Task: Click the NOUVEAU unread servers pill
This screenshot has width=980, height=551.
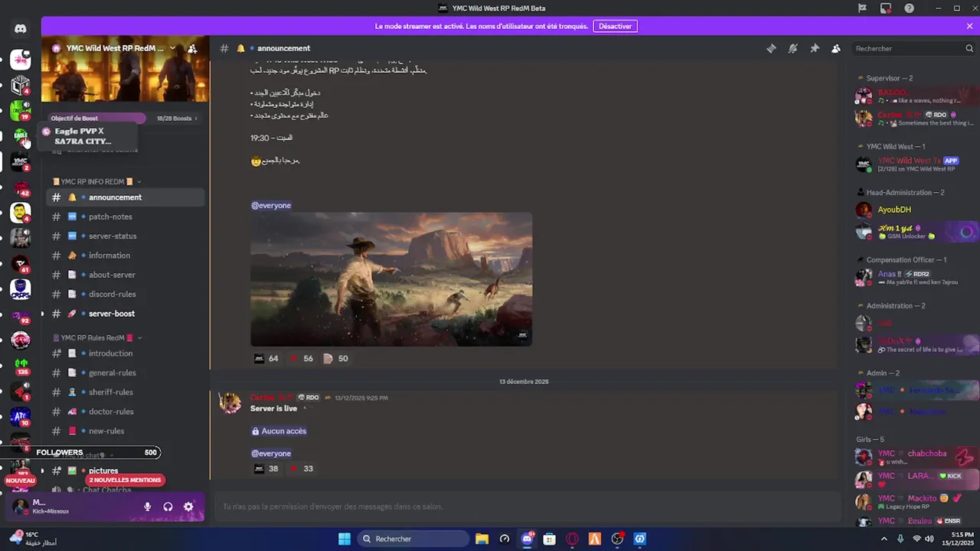Action: pyautogui.click(x=20, y=481)
